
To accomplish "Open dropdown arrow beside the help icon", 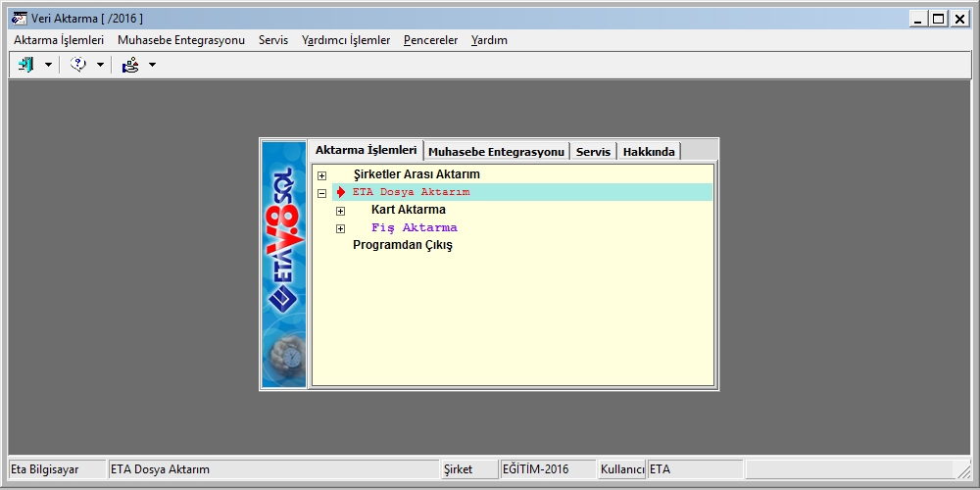I will (x=100, y=65).
